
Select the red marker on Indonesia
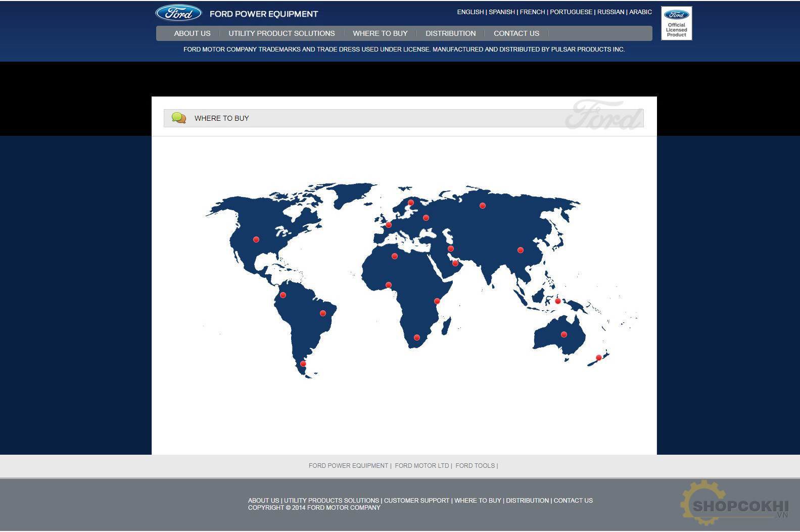(558, 301)
